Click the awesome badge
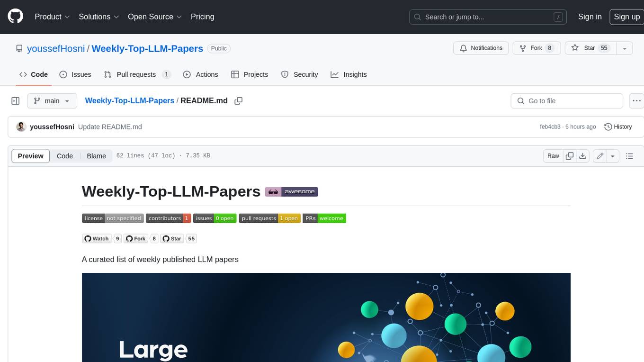Screen dimensions: 644x362 292,192
